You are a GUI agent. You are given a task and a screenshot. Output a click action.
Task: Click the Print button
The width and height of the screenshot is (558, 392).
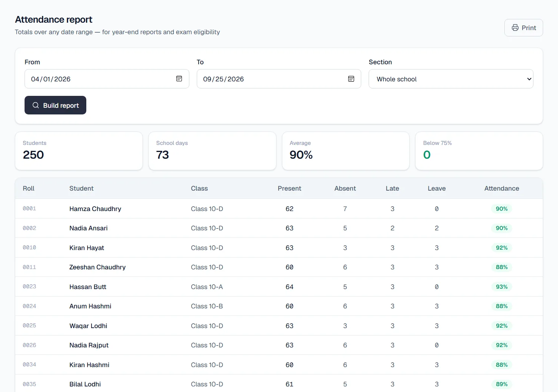point(523,28)
